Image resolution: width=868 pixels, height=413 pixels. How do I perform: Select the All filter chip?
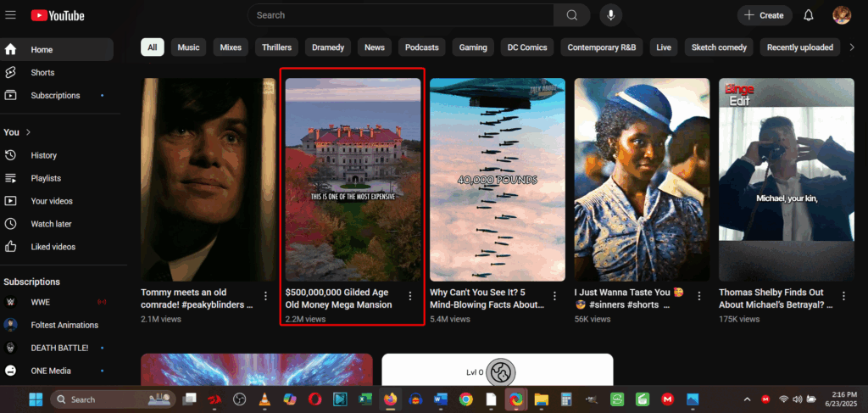click(153, 47)
